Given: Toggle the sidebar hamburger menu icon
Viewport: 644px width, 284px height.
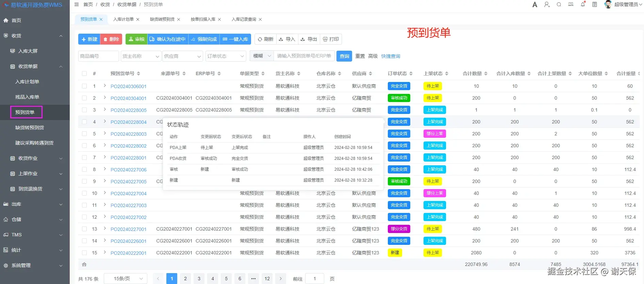Looking at the screenshot, I should coord(77,4).
